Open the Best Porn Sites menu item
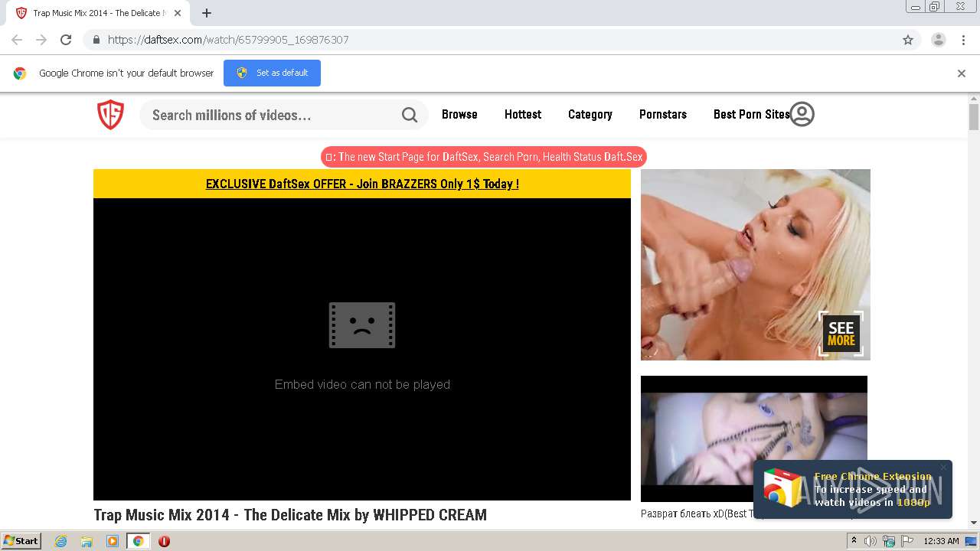 tap(752, 114)
